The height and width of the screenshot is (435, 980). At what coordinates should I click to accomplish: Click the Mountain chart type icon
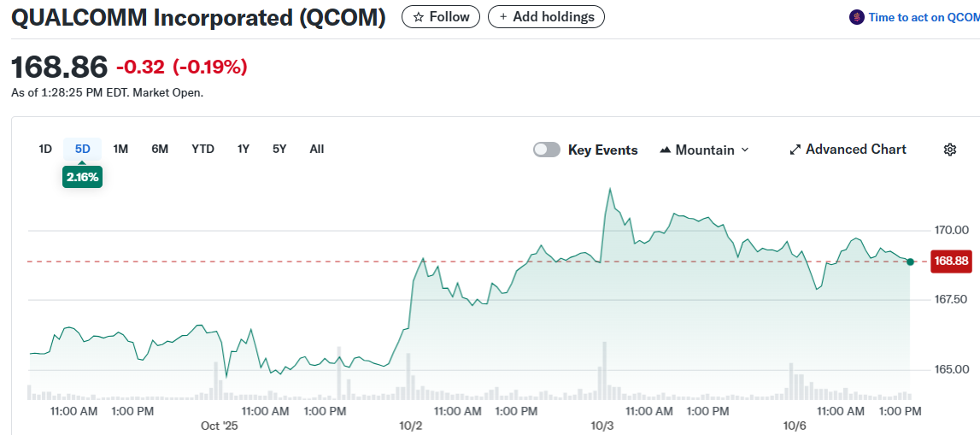tap(666, 150)
